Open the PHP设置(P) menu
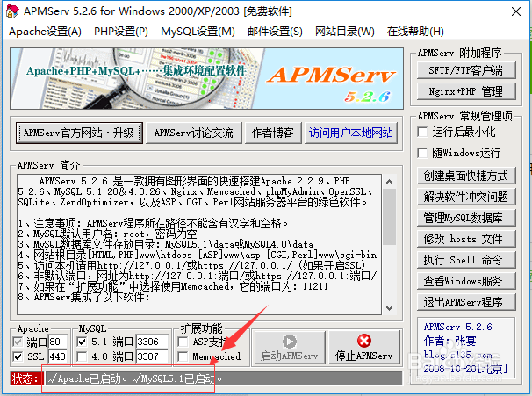Screen dimensions: 532x396 121,32
